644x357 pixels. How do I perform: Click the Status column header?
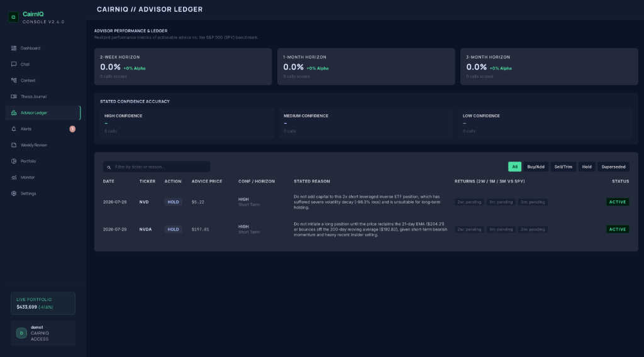620,182
